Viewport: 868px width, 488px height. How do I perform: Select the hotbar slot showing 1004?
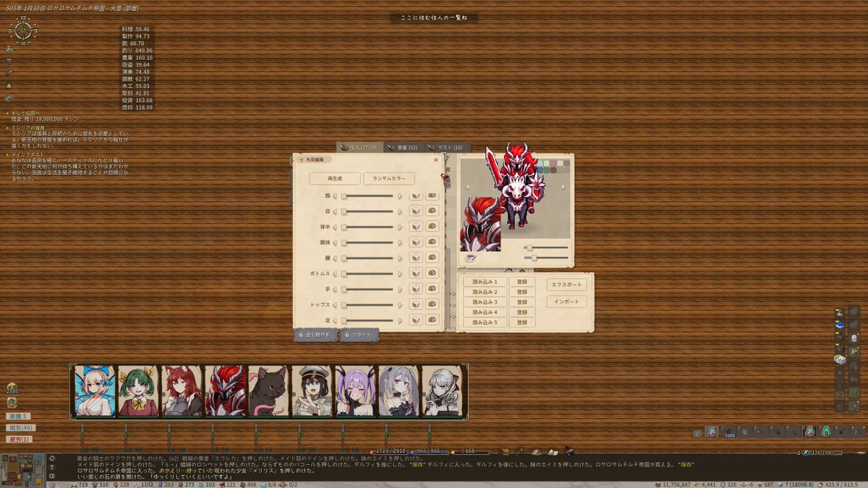click(730, 431)
